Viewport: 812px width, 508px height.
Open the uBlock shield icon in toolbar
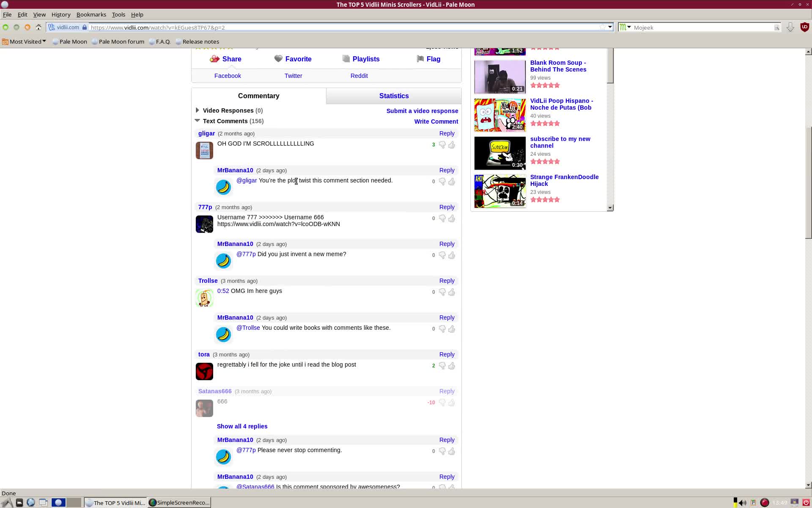[804, 27]
